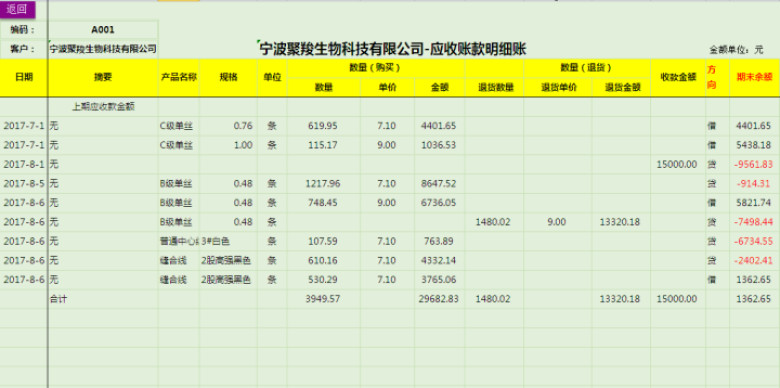Select the red balance -9561.83
The image size is (780, 388).
pyautogui.click(x=755, y=165)
